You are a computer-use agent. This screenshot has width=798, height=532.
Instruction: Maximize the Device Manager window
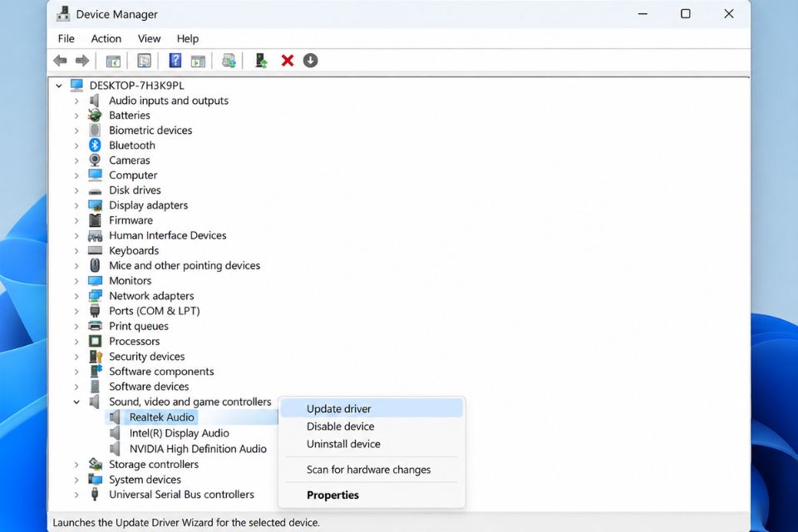(x=686, y=14)
